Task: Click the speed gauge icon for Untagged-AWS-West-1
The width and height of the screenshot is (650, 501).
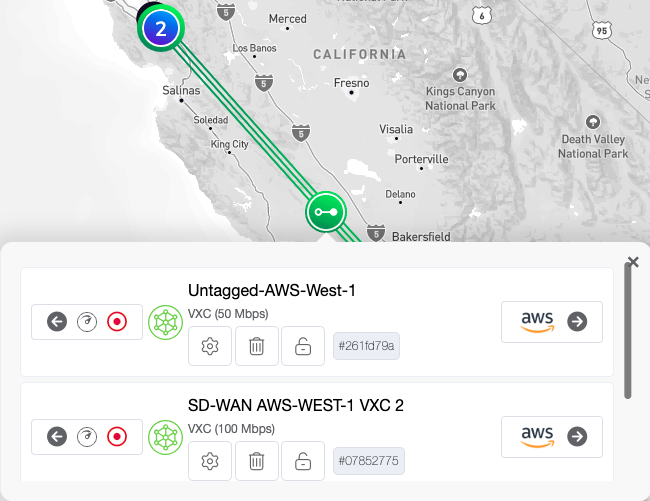Action: [x=87, y=322]
